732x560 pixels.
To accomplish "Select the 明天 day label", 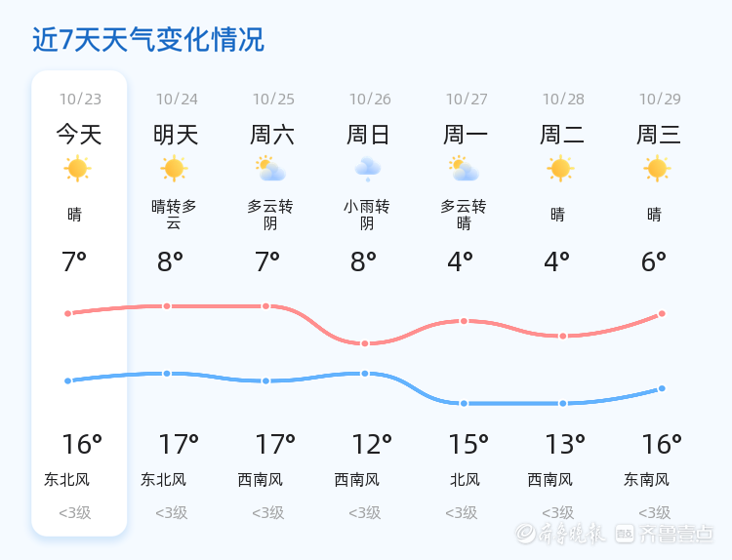I will point(176,135).
